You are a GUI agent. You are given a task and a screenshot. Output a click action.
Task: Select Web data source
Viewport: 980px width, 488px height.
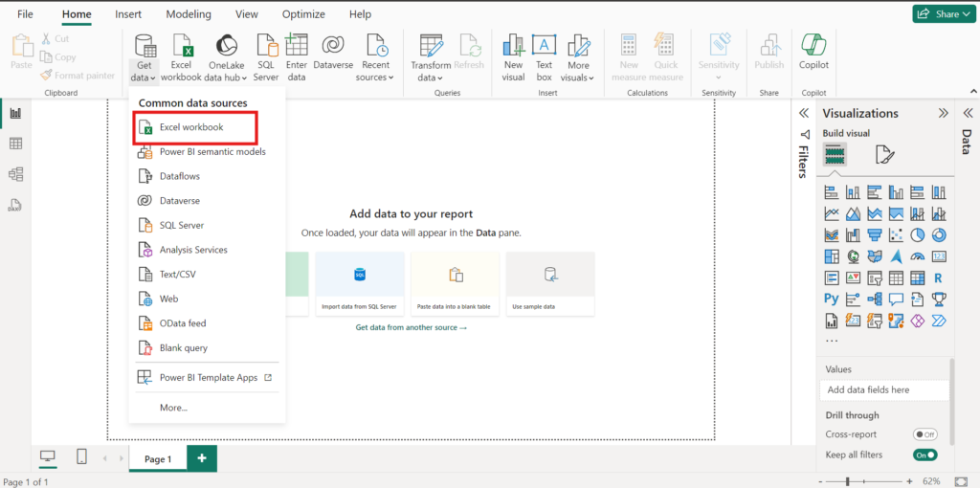click(207, 299)
